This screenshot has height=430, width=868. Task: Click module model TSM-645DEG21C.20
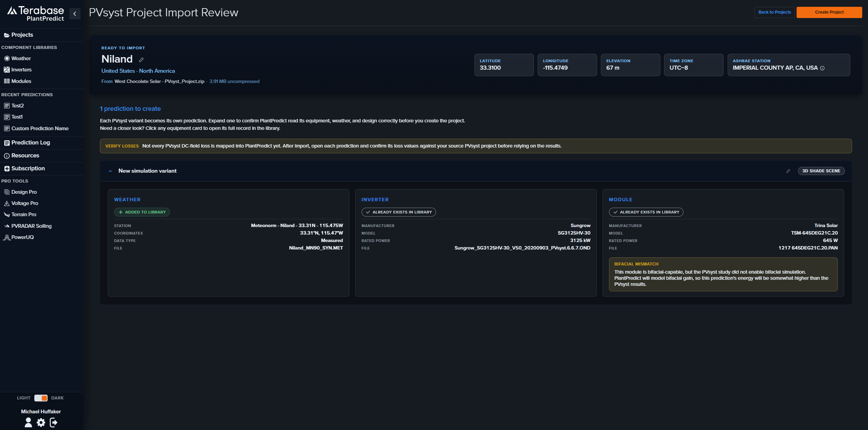814,233
